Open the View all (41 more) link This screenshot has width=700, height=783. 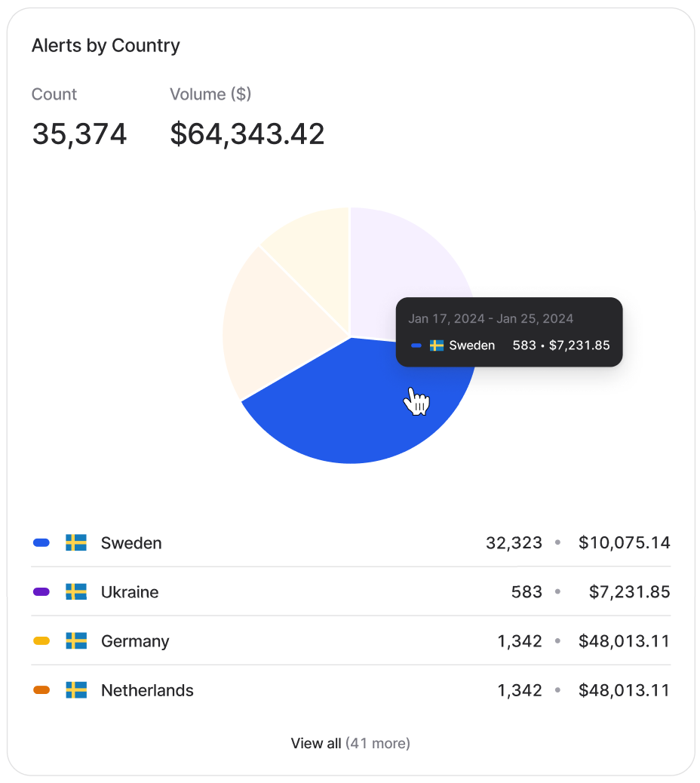pos(350,743)
